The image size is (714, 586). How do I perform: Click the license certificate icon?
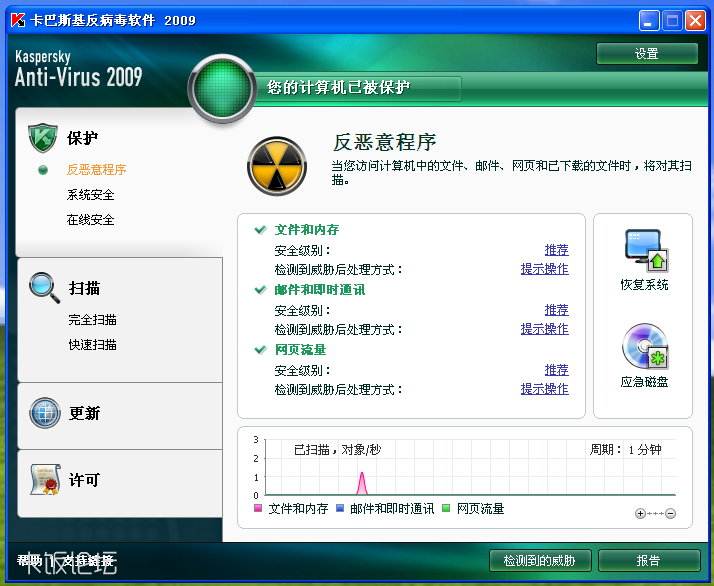45,480
